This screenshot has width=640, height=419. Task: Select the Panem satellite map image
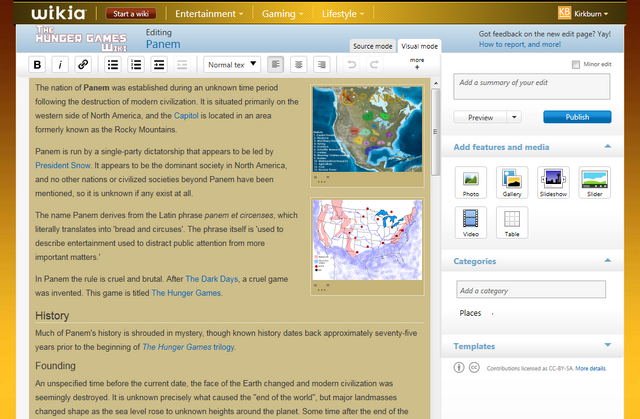click(367, 129)
